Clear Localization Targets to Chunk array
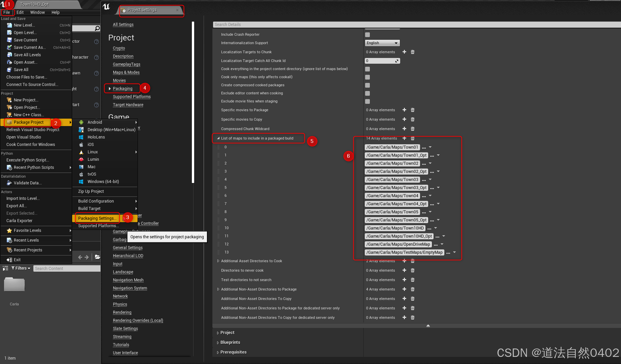621x364 pixels. pyautogui.click(x=412, y=52)
